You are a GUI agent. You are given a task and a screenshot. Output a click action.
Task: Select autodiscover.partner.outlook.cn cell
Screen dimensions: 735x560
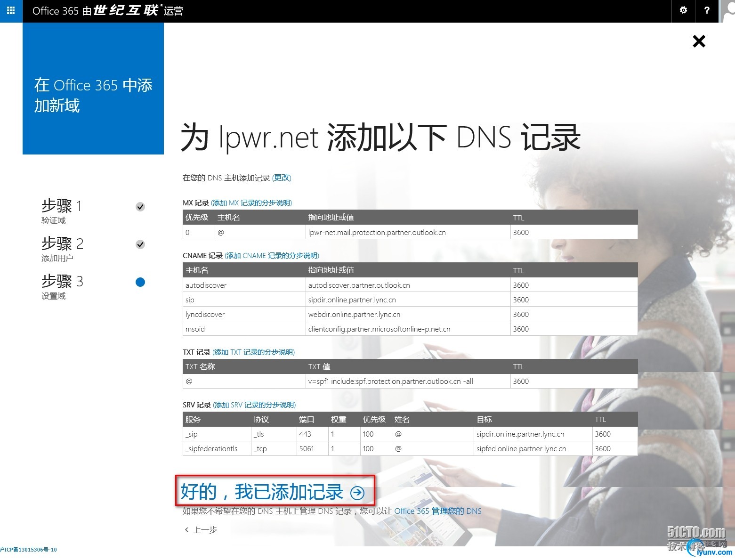click(408, 285)
